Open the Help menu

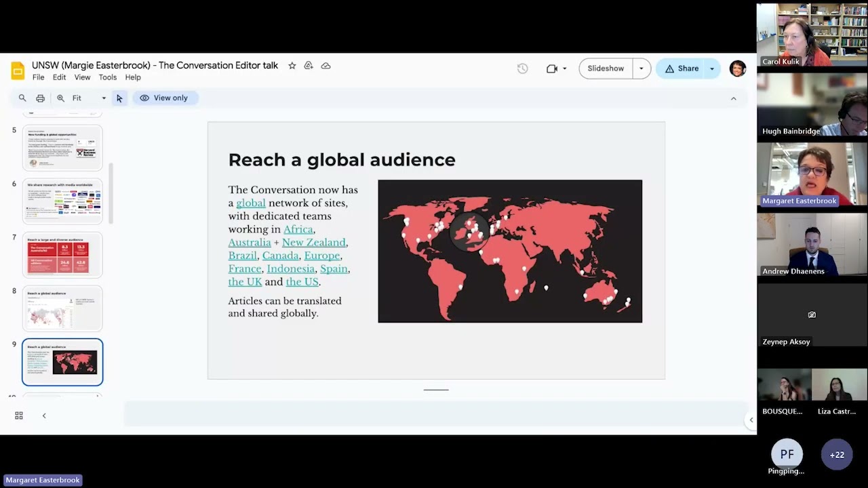133,77
